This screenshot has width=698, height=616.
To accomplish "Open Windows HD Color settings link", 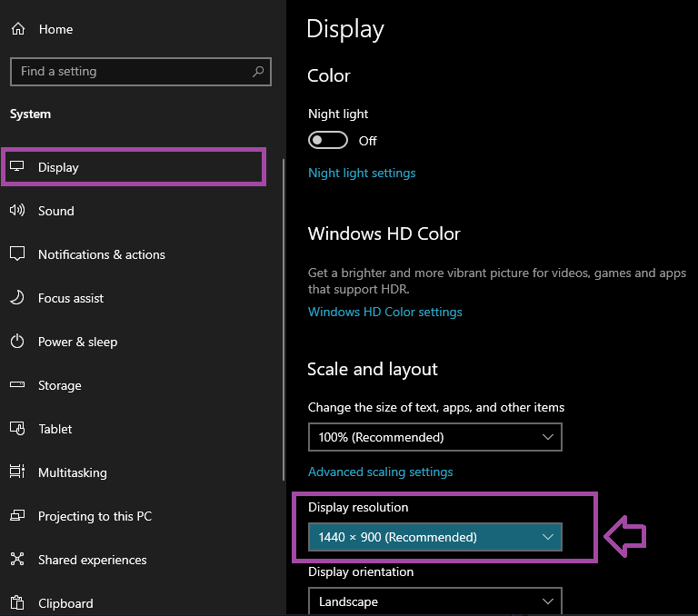I will pyautogui.click(x=384, y=312).
